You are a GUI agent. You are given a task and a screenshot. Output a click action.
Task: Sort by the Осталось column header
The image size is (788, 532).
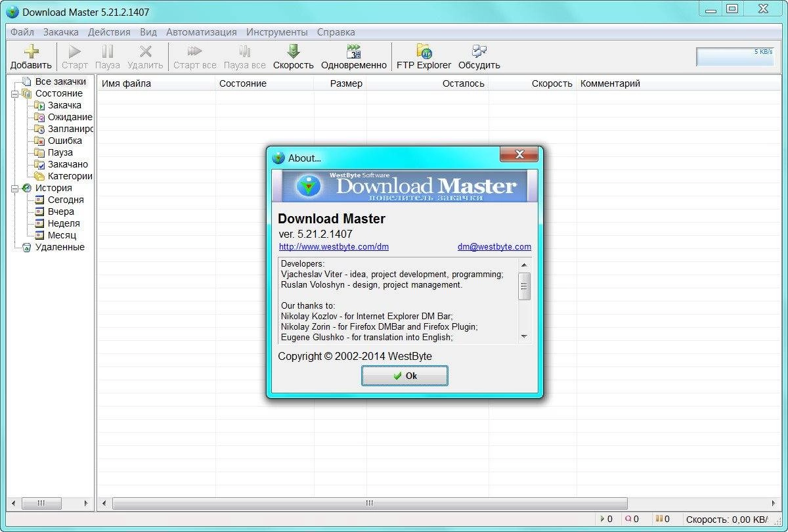pos(427,83)
